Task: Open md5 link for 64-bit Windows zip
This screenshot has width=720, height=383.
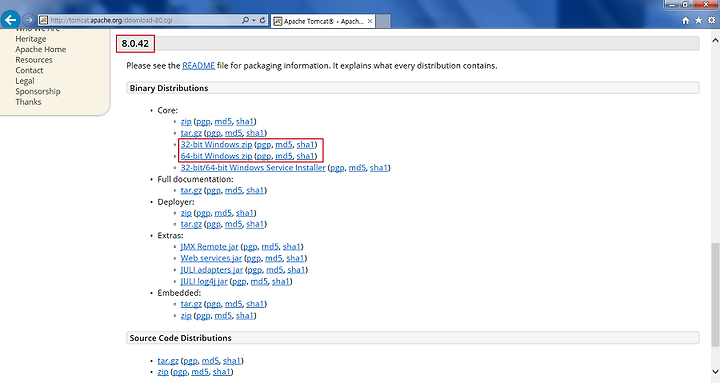Action: pyautogui.click(x=284, y=156)
